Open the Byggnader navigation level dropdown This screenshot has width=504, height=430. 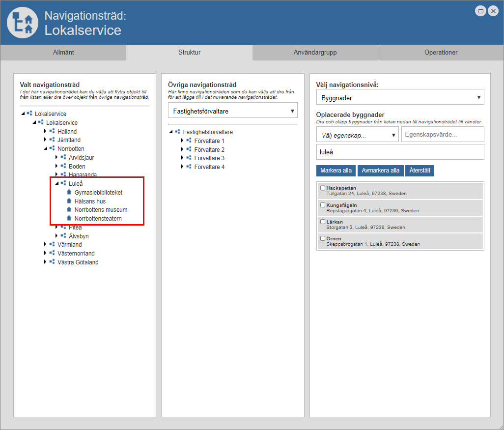click(400, 98)
